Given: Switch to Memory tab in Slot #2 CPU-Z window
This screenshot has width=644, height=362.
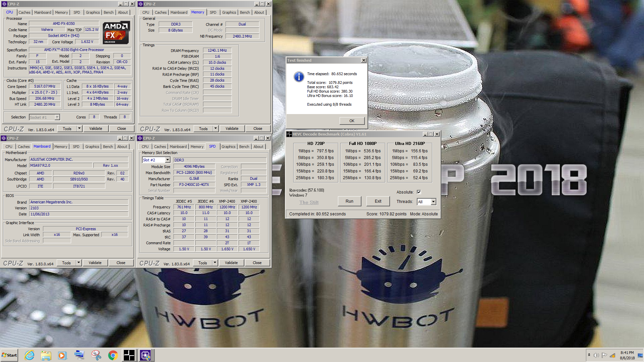Looking at the screenshot, I should 197,147.
